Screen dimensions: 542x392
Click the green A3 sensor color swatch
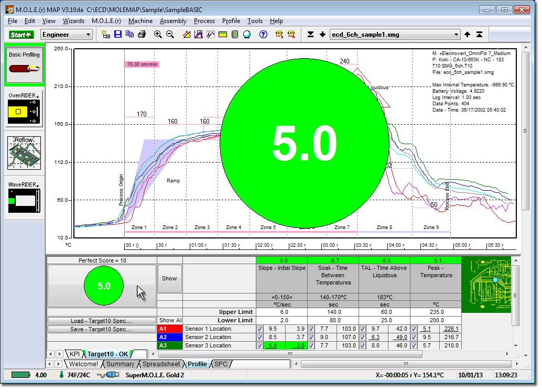170,346
